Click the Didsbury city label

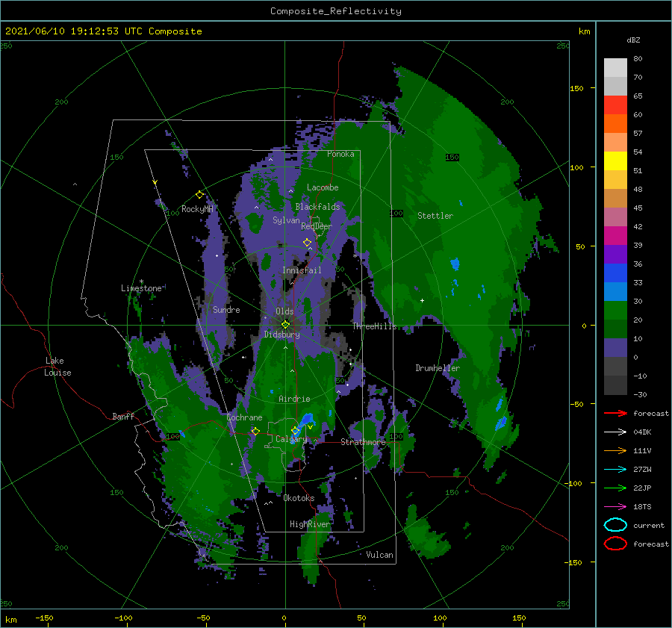(281, 335)
